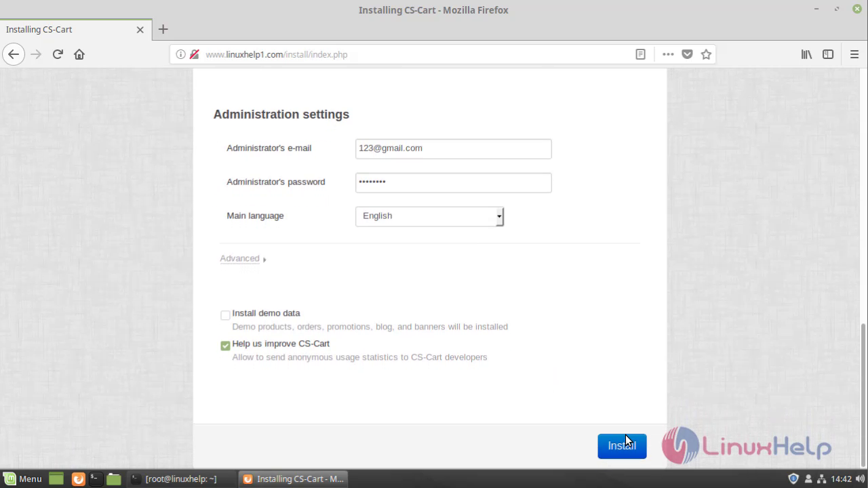This screenshot has height=488, width=868.
Task: Open the network connections tray icon
Action: click(821, 479)
